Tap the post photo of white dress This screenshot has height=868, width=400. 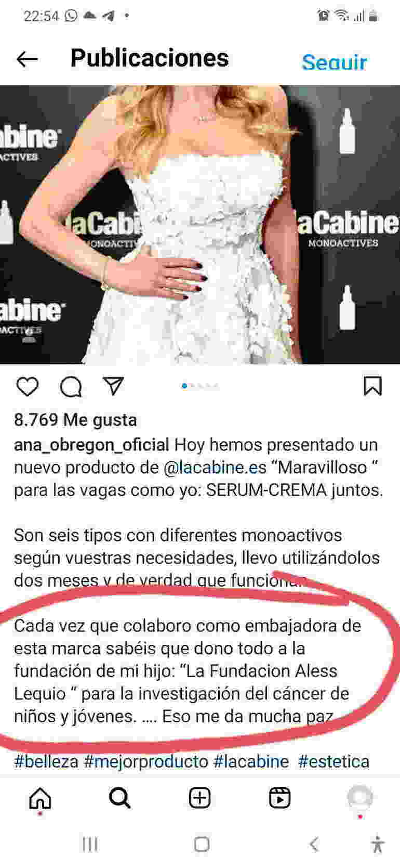click(x=200, y=225)
